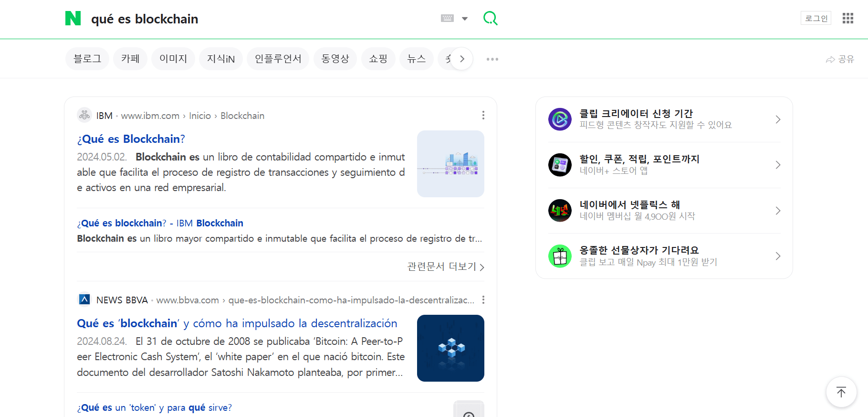Select the 카페 tab
The height and width of the screenshot is (417, 868).
click(130, 59)
